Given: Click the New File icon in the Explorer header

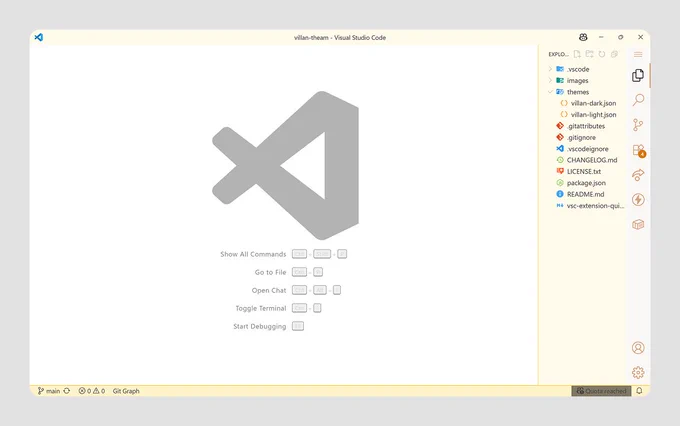Looking at the screenshot, I should (x=577, y=54).
